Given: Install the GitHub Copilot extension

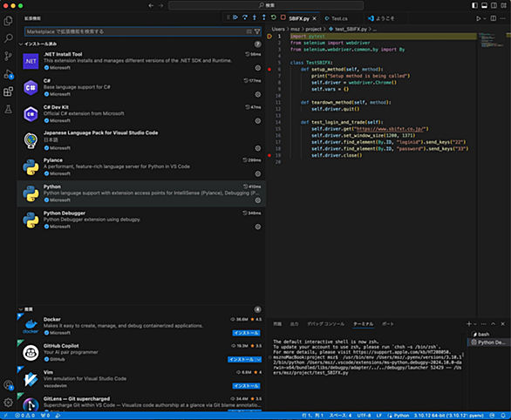Looking at the screenshot, I should [x=242, y=360].
